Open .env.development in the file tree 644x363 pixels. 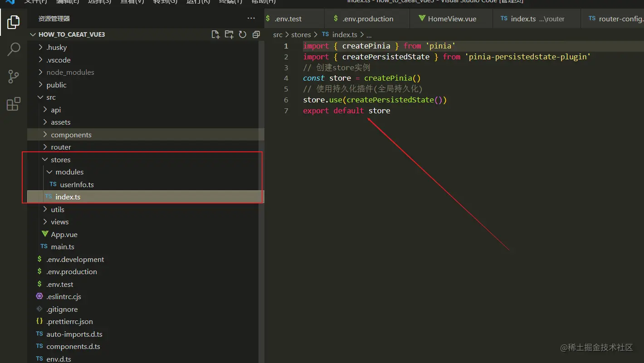(145, 259)
